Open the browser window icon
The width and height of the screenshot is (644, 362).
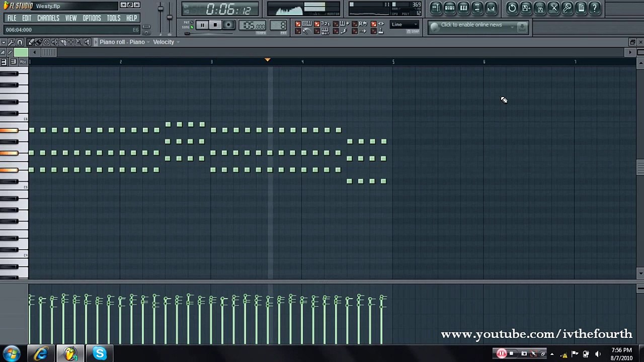coord(477,8)
